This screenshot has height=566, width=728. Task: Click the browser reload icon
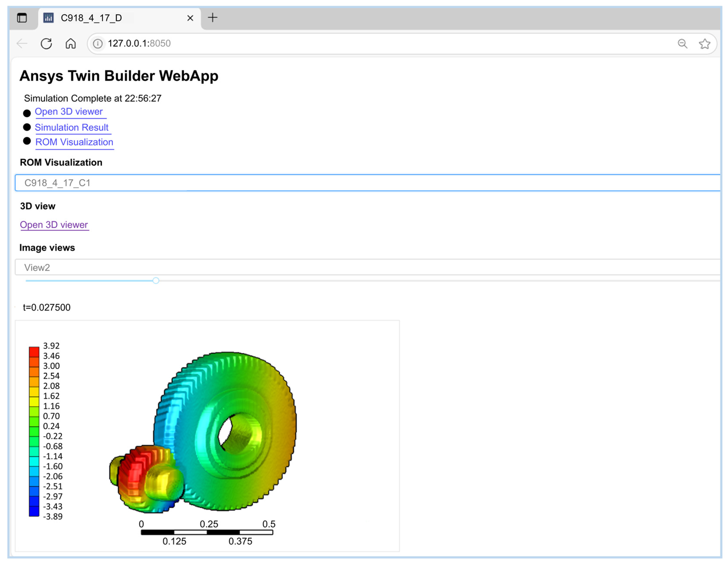[x=46, y=44]
